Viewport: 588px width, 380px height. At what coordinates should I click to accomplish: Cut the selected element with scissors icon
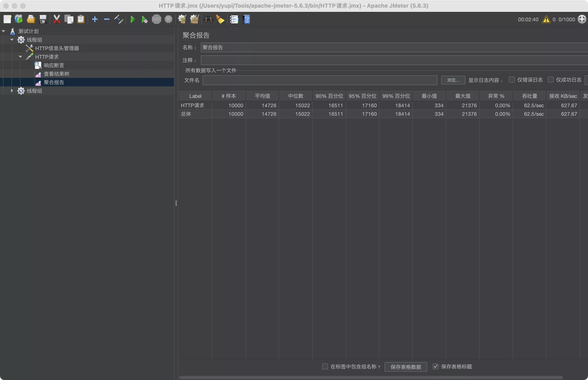pyautogui.click(x=57, y=19)
